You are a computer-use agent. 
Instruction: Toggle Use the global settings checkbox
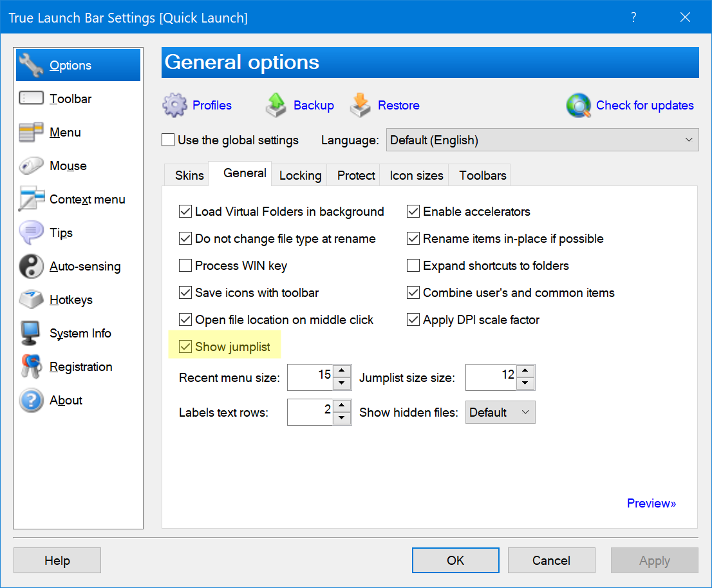tap(168, 140)
